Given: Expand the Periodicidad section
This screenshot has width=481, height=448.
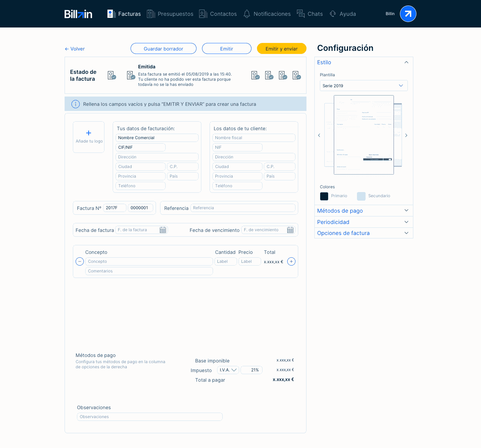Looking at the screenshot, I should [364, 222].
